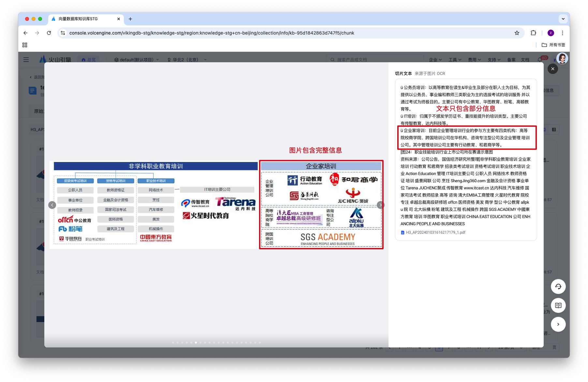The width and height of the screenshot is (588, 382).
Task: Open the Chrome profile 'z' avatar
Action: [551, 33]
